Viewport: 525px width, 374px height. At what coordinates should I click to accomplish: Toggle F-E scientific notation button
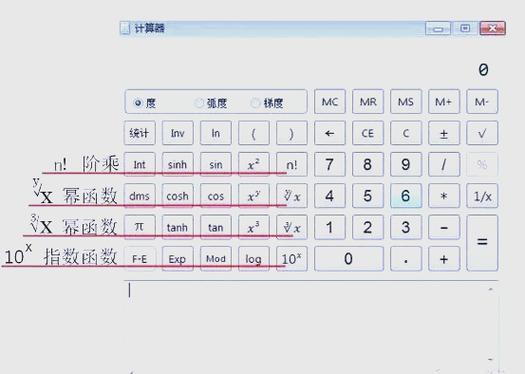[x=140, y=258]
